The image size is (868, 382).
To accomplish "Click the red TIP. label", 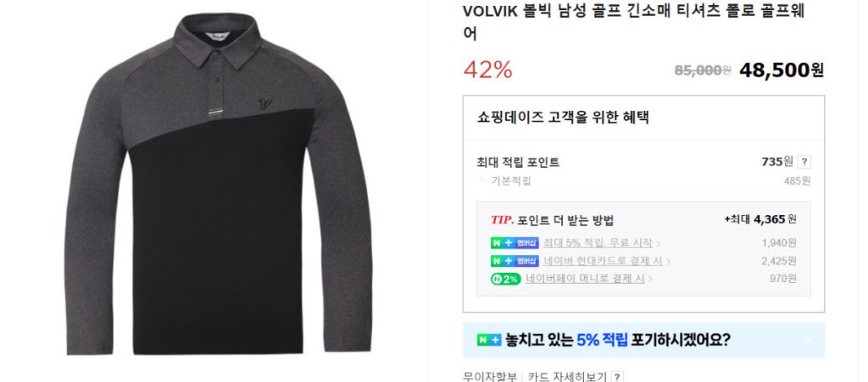I will tap(502, 220).
